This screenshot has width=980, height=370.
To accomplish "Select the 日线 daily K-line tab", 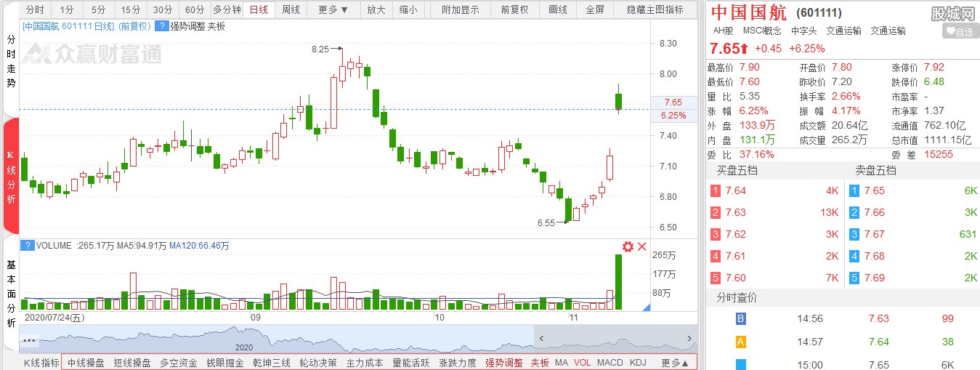I will coord(259,10).
